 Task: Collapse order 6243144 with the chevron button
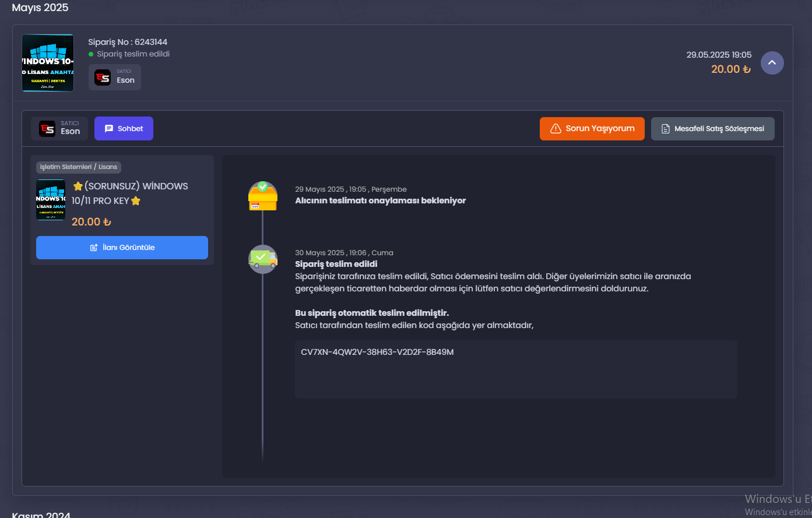coord(772,63)
